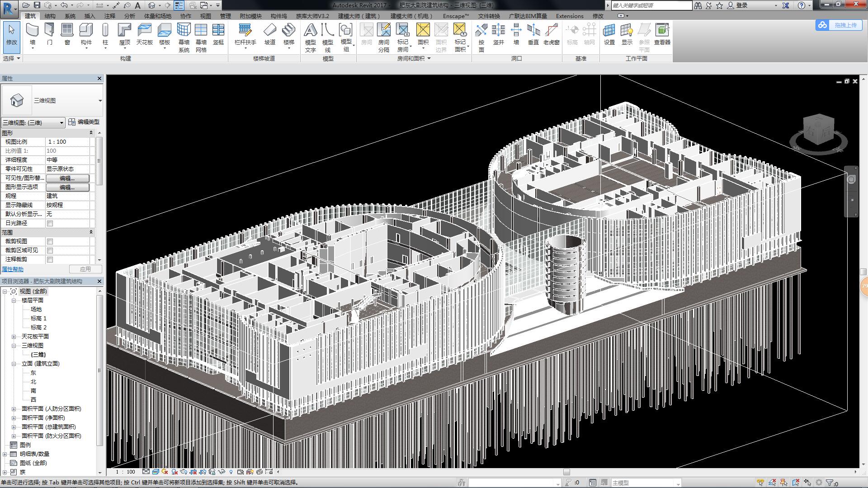
Task: Open the 结构 ribbon tab
Action: tap(50, 16)
